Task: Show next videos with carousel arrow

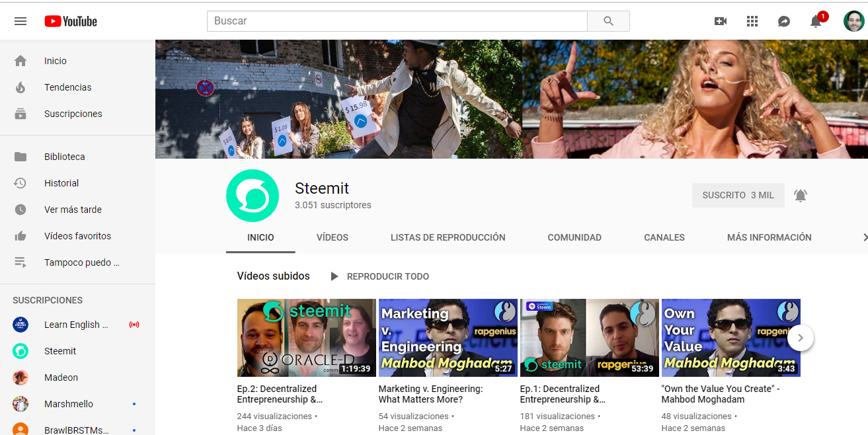Action: (x=801, y=338)
